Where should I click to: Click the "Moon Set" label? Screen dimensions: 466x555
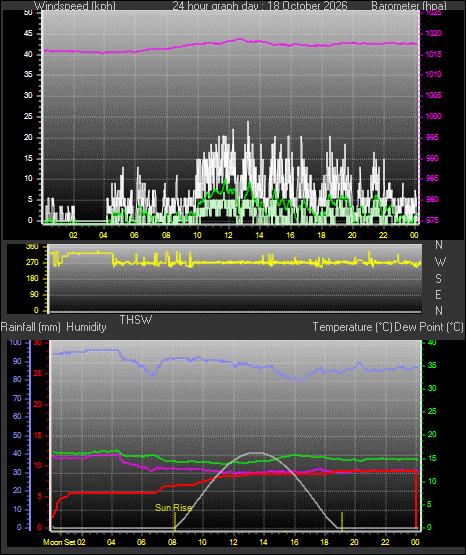pos(59,542)
